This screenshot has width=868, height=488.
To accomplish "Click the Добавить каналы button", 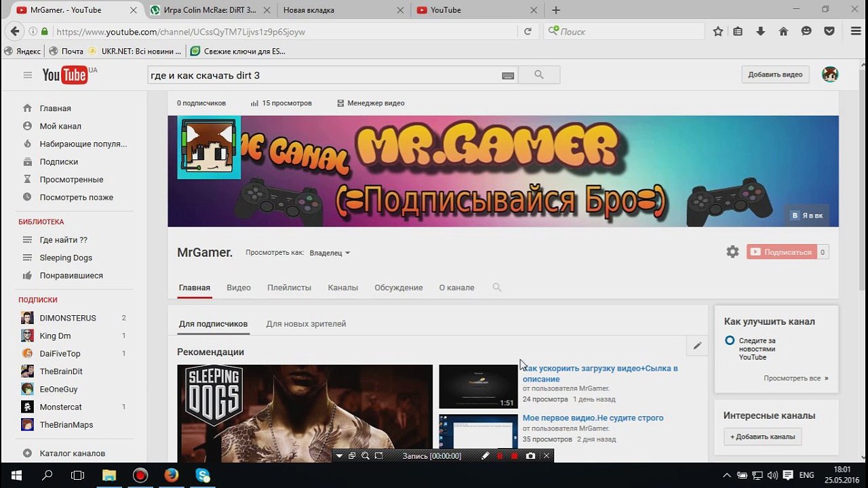I will (762, 436).
